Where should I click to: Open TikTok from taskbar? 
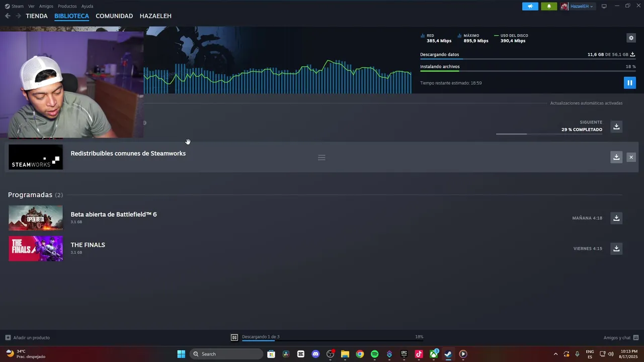coord(419,354)
